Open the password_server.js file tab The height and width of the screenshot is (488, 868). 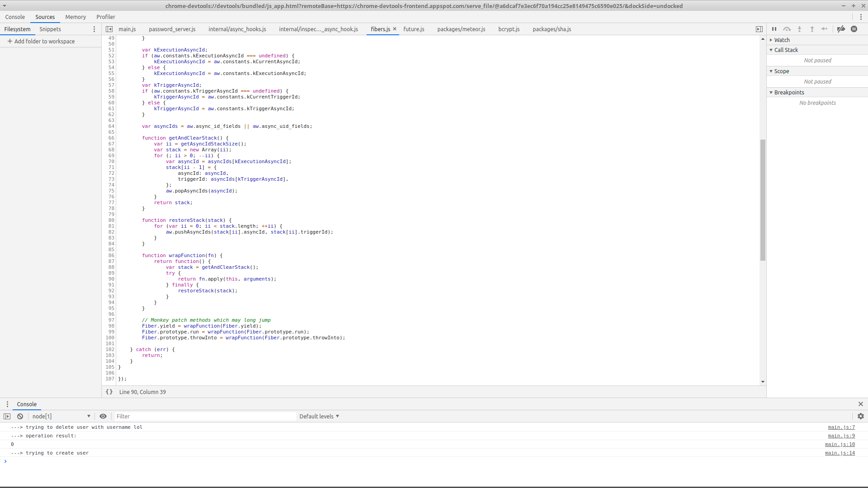pyautogui.click(x=172, y=29)
